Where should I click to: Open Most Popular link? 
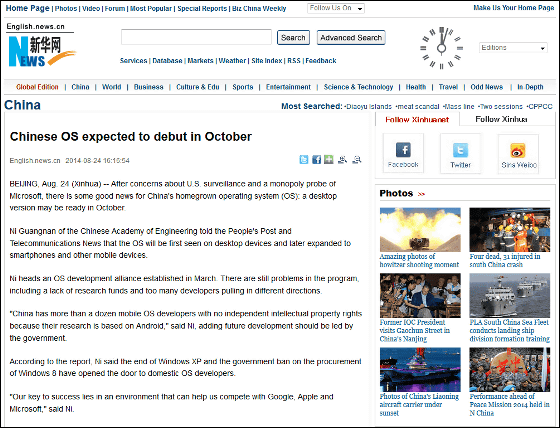point(151,9)
